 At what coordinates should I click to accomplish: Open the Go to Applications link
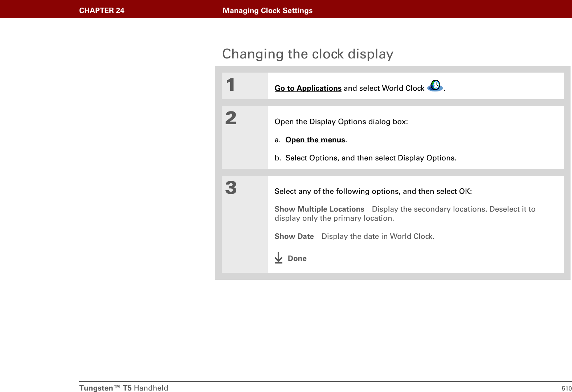click(308, 88)
